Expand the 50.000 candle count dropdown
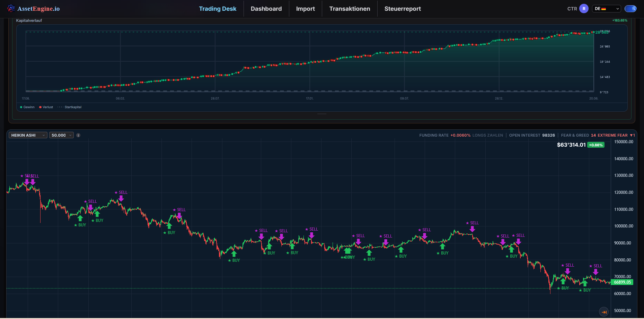Image resolution: width=644 pixels, height=319 pixels. coord(61,135)
